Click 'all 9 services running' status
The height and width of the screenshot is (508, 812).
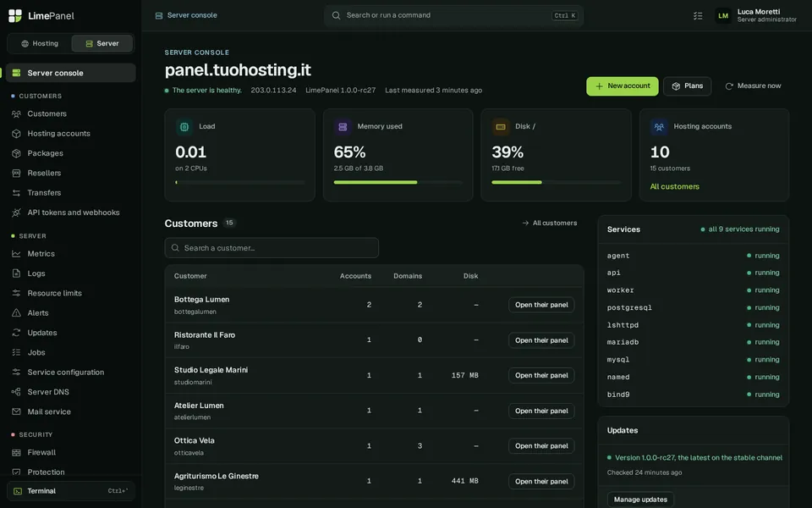[x=739, y=229]
